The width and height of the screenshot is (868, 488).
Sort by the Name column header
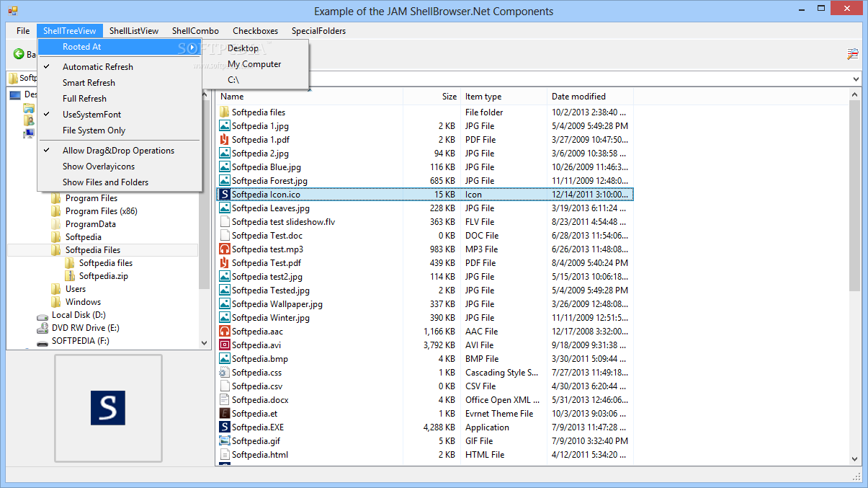click(x=309, y=97)
